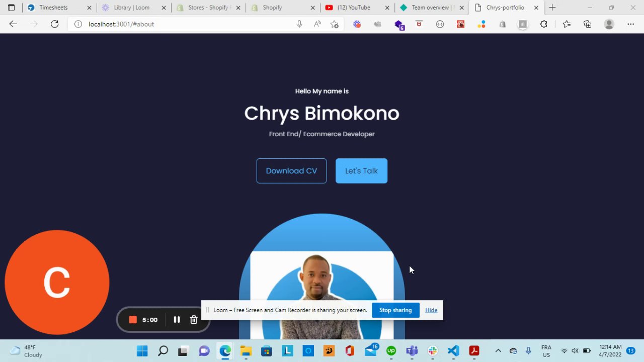Stop the Loom recording
The width and height of the screenshot is (644, 362).
click(133, 320)
